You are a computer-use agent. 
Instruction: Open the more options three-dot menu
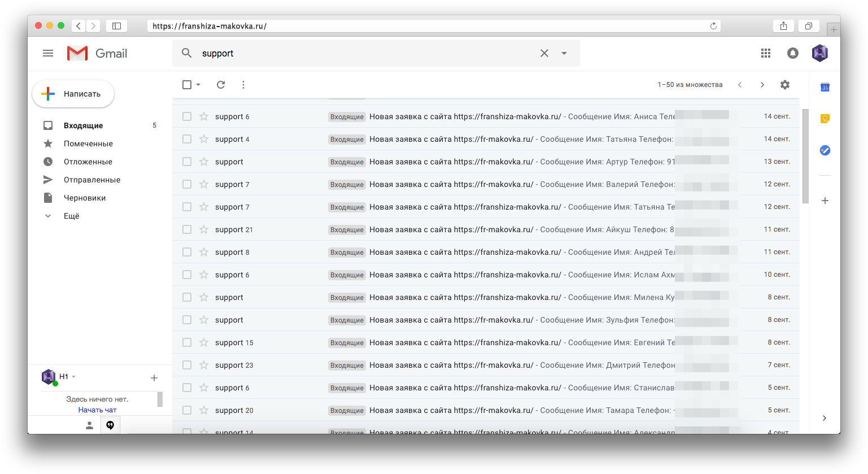coord(243,85)
